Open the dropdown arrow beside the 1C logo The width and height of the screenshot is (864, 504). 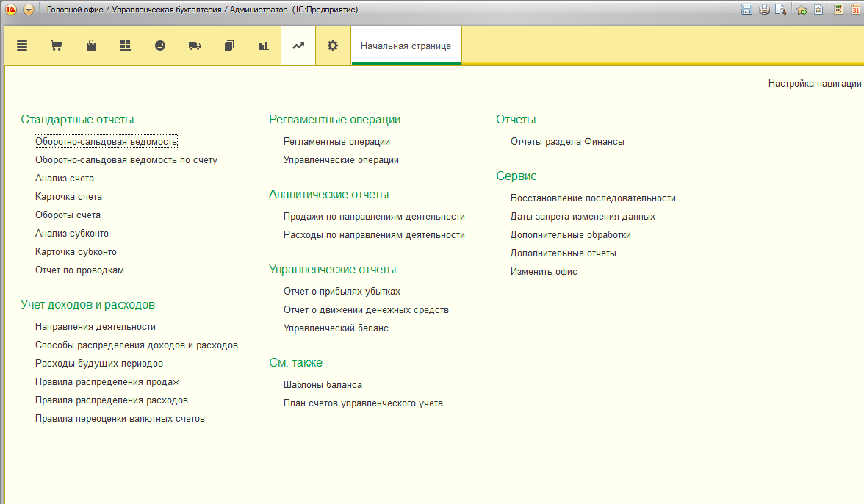coord(29,10)
